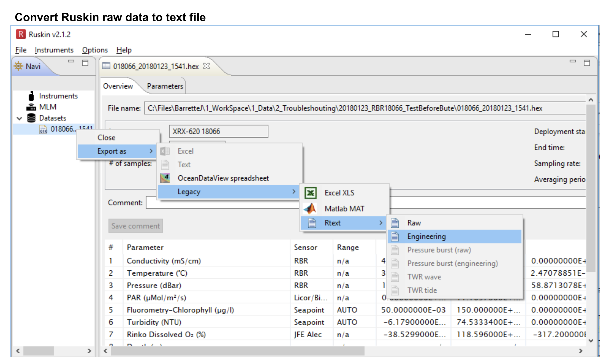Click the Text document icon in Export submenu
Viewport: 608px width, 364px height.
165,165
